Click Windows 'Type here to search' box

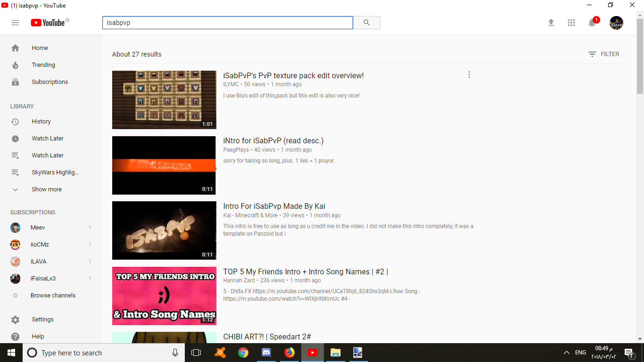click(103, 353)
